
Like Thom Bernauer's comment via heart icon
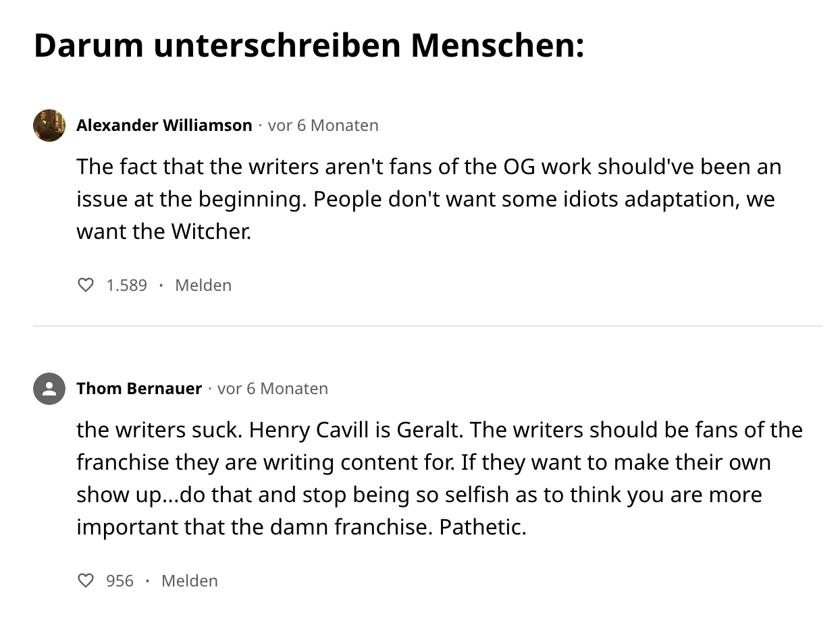(x=86, y=581)
